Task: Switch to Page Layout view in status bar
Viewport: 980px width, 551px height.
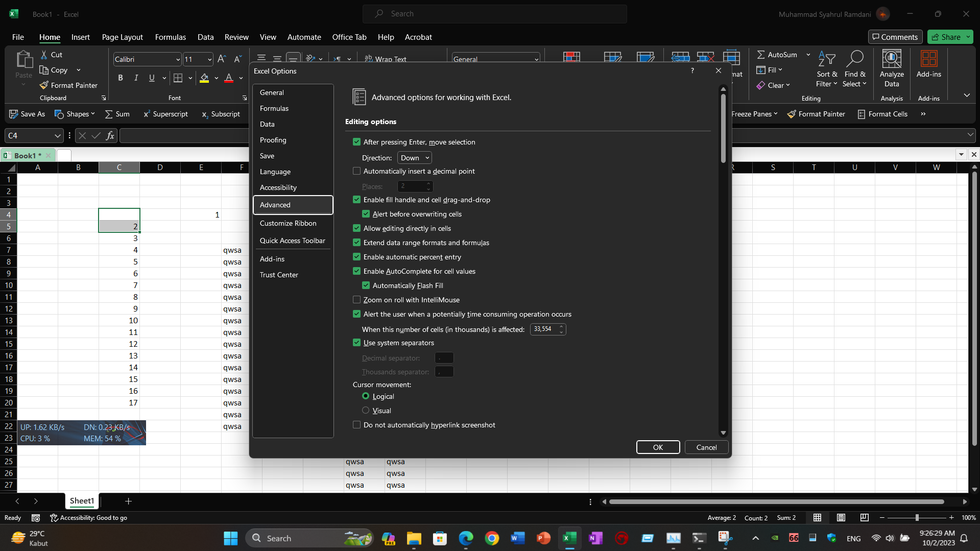Action: pos(841,517)
